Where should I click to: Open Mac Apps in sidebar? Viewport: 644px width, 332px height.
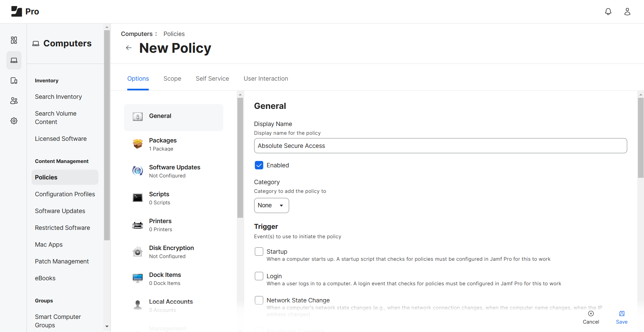point(49,245)
